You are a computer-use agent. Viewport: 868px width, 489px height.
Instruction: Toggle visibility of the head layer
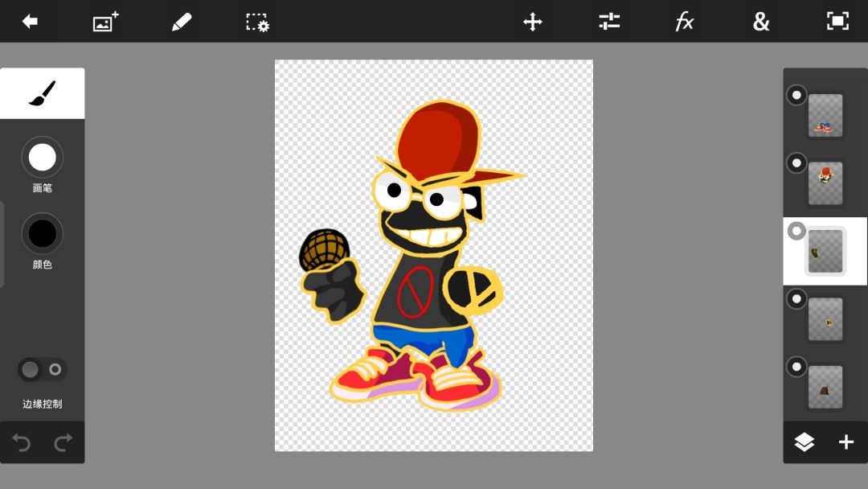[x=796, y=162]
